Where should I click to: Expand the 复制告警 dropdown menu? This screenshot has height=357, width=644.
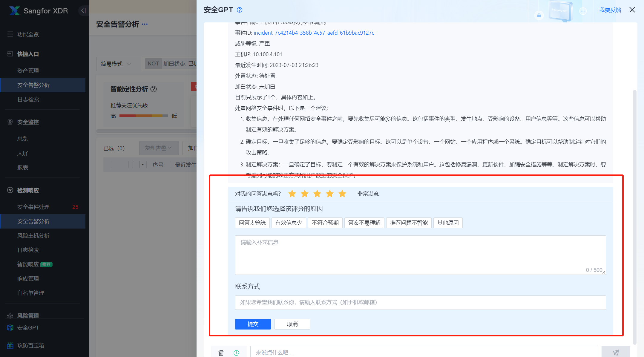click(159, 148)
